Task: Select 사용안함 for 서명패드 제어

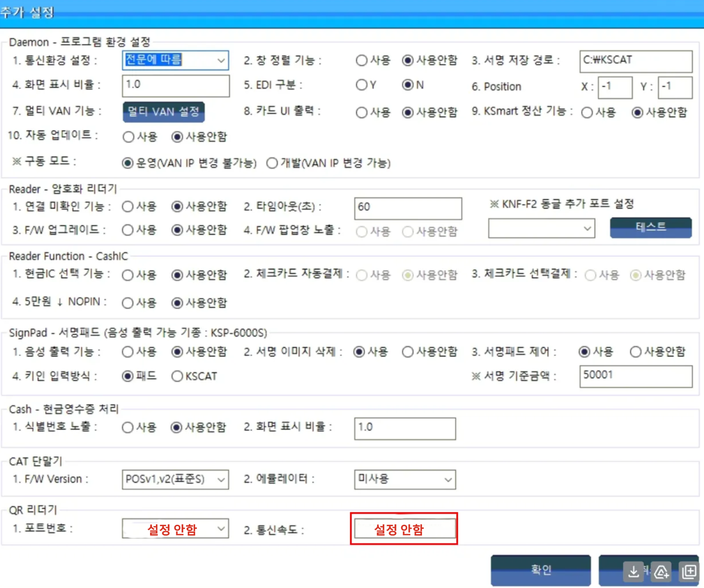Action: [x=658, y=352]
